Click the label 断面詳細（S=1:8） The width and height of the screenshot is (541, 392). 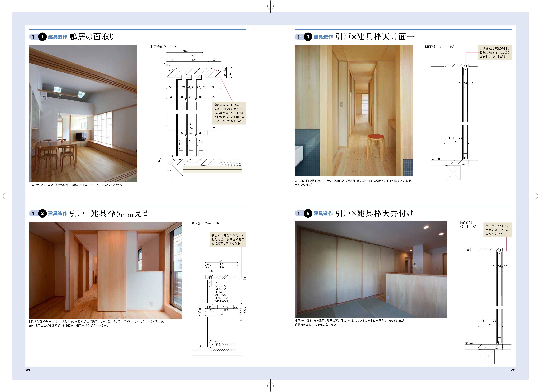[x=205, y=223]
